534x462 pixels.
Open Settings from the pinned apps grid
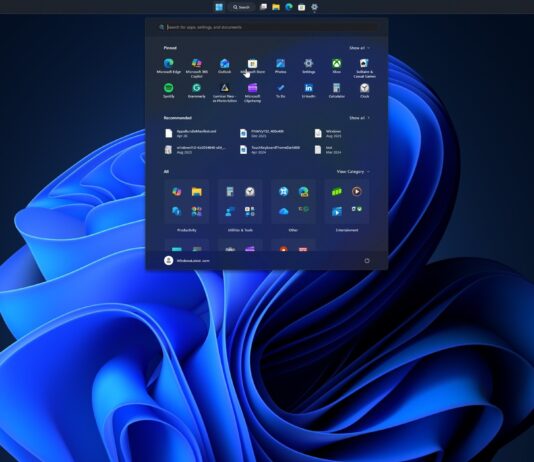tap(308, 66)
